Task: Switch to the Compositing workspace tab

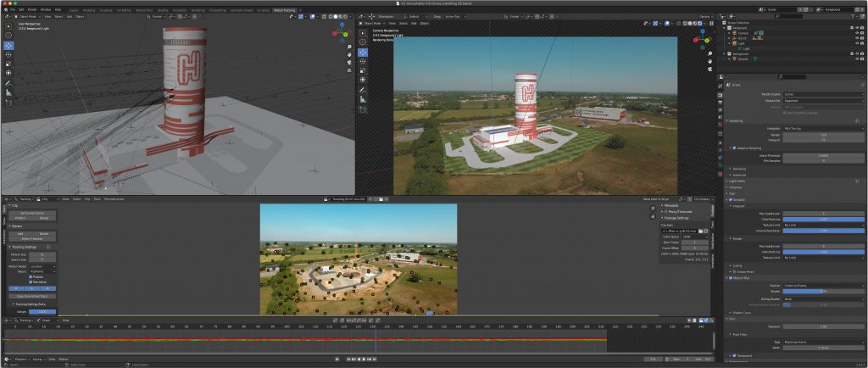Action: point(218,10)
